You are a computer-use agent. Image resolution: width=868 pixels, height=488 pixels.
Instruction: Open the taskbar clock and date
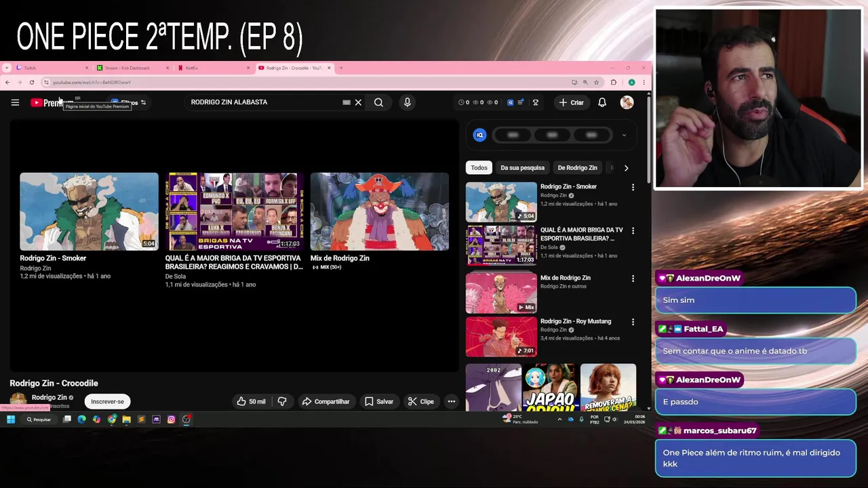click(x=634, y=420)
